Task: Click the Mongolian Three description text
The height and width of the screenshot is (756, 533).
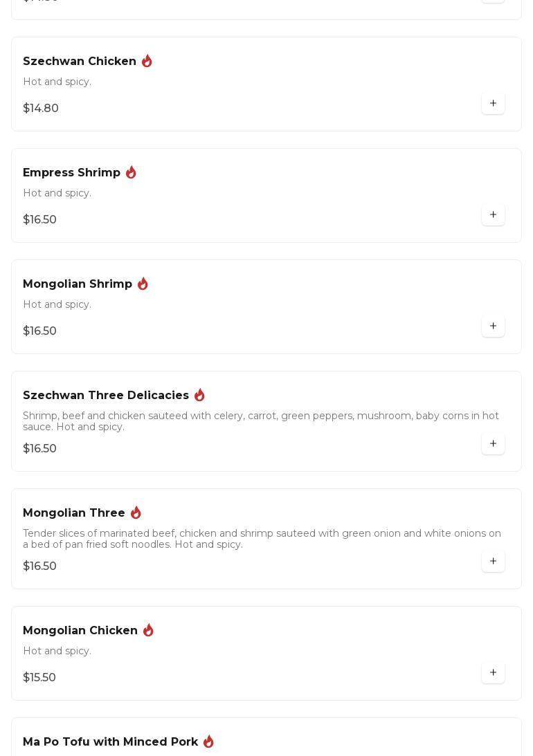Action: coord(262,539)
